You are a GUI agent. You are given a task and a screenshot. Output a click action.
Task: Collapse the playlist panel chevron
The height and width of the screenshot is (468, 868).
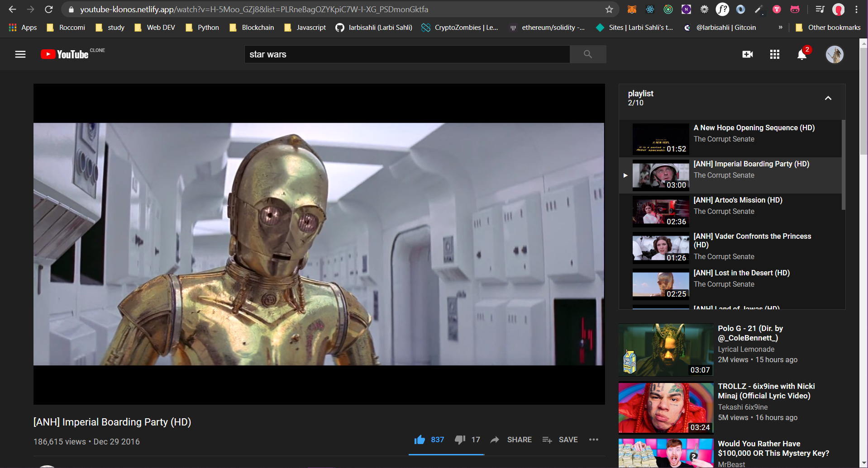[828, 98]
